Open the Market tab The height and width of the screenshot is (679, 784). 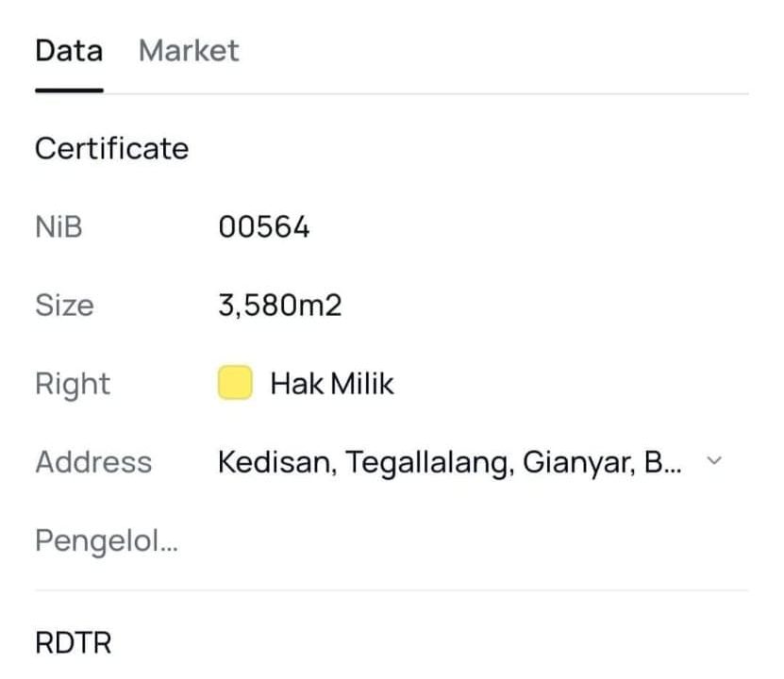(189, 51)
